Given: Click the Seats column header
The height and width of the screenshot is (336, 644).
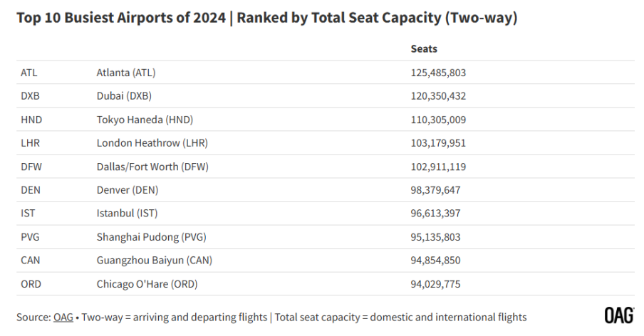Looking at the screenshot, I should (x=424, y=49).
